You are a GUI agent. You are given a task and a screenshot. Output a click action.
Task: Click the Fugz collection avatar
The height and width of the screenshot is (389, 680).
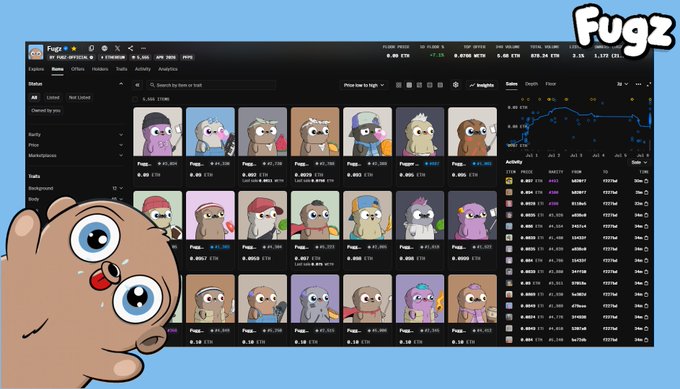click(36, 52)
